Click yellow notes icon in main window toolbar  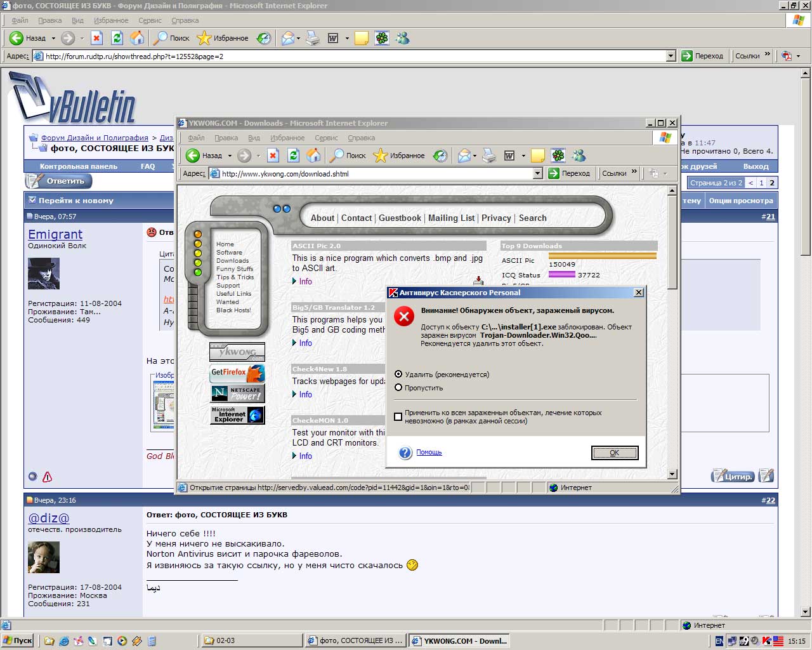(x=362, y=38)
